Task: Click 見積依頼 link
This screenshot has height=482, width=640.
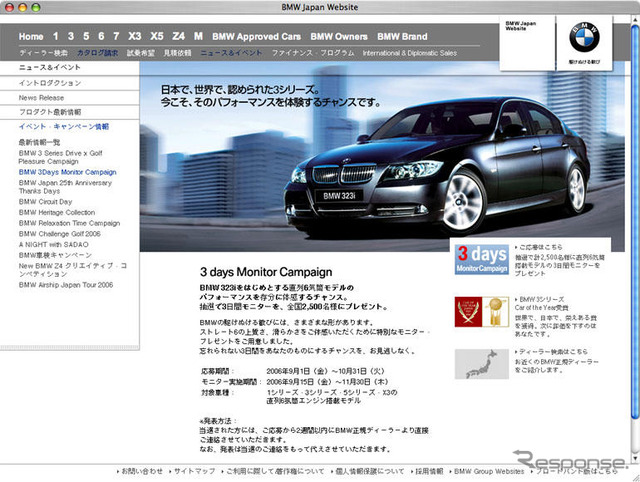Action: pyautogui.click(x=178, y=53)
